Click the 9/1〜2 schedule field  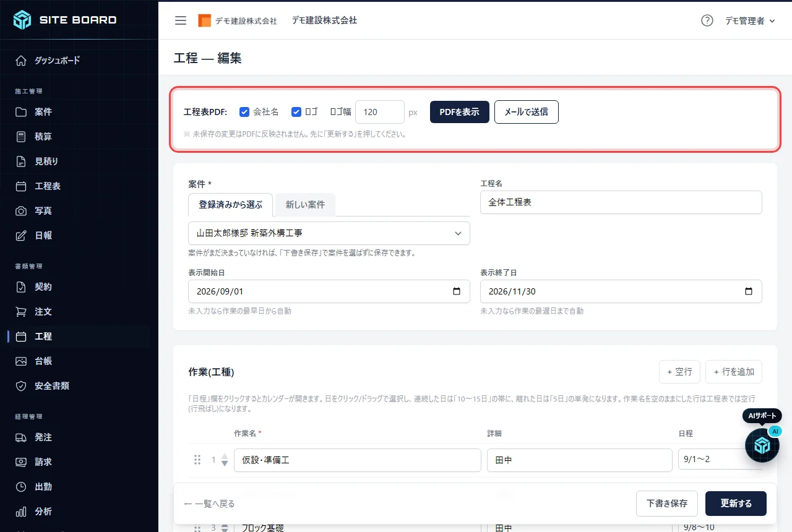coord(720,460)
